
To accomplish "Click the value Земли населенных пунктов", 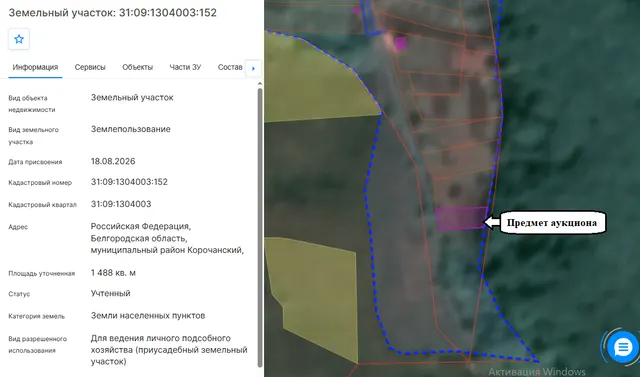I will [148, 316].
